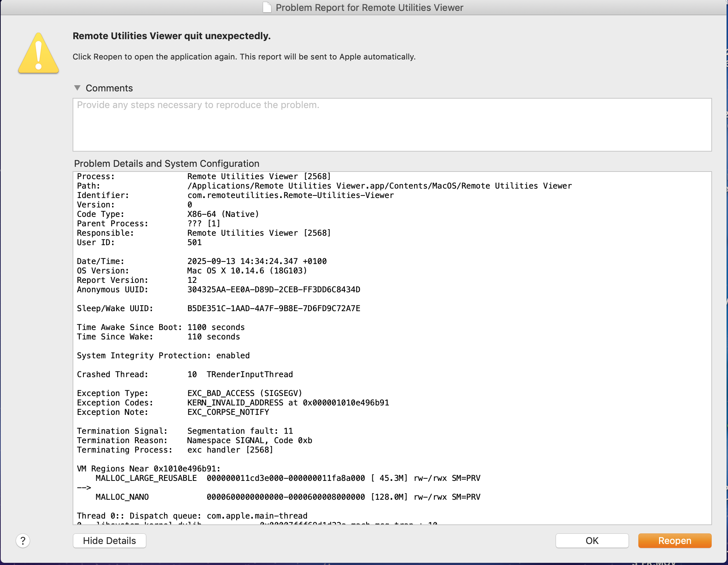Click the yellow warning triangle icon
728x565 pixels.
tap(38, 54)
